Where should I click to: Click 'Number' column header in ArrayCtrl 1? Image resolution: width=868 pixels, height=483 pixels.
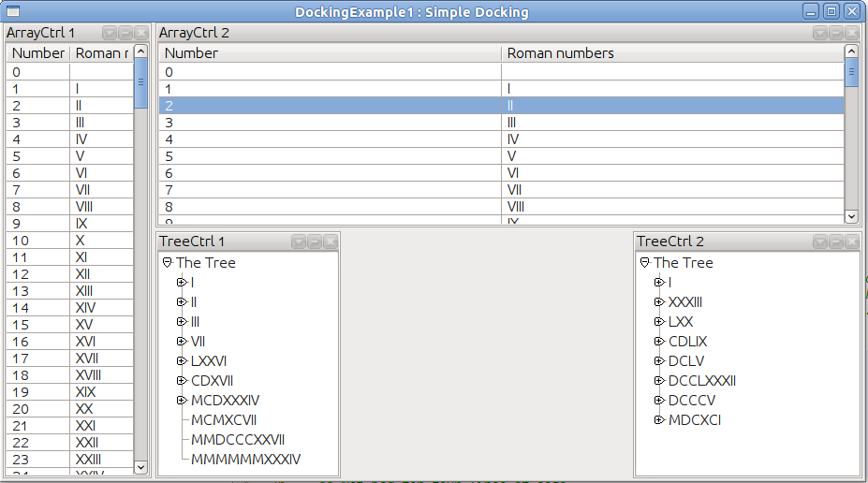37,53
